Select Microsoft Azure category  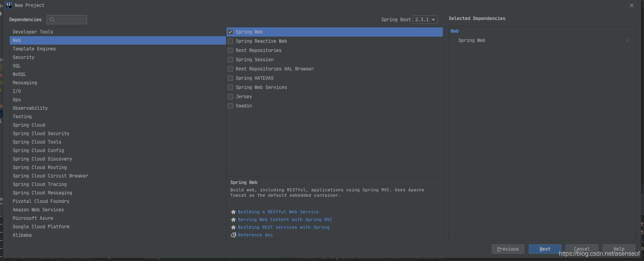point(117,218)
